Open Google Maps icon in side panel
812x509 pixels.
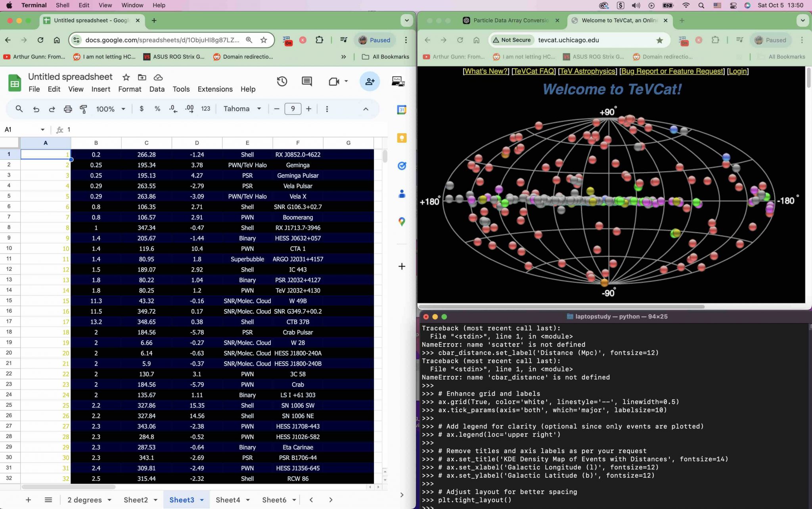402,222
